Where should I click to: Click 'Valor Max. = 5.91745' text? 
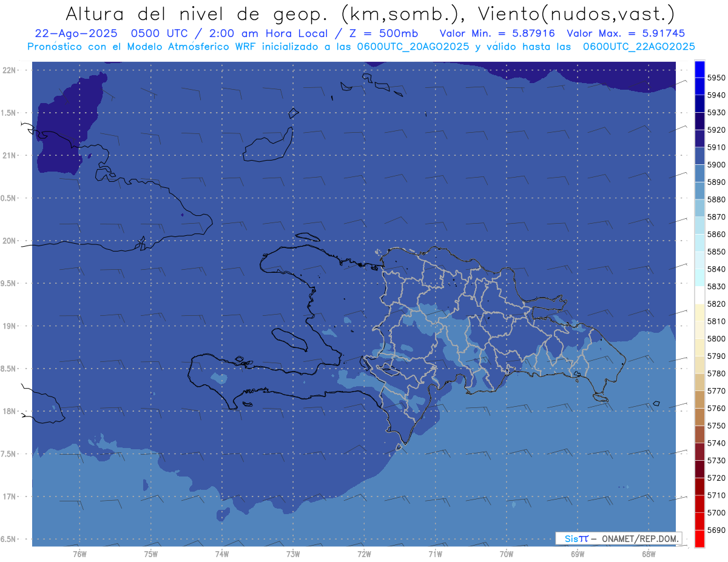[x=627, y=33]
